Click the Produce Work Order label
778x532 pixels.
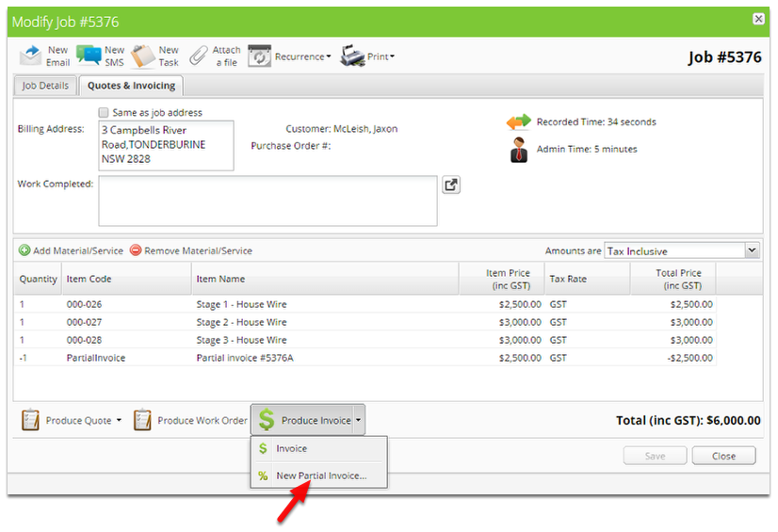pyautogui.click(x=203, y=421)
